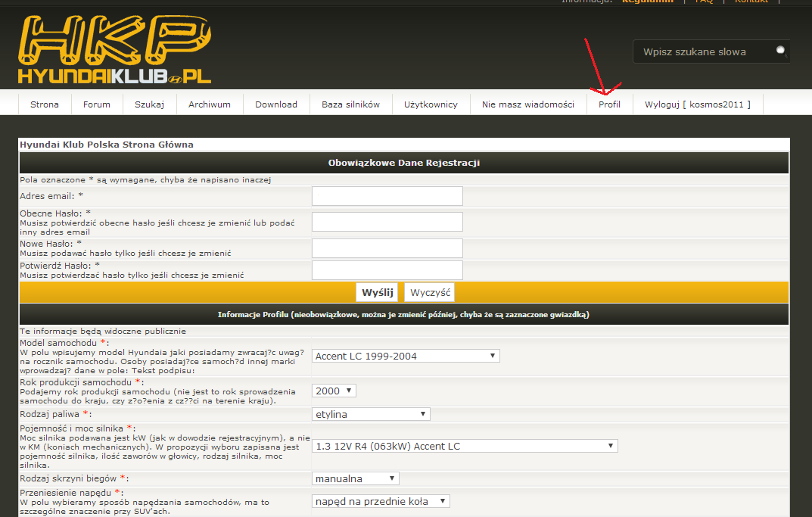Image resolution: width=812 pixels, height=517 pixels.
Task: Log out via Wyloguj link
Action: (x=697, y=104)
